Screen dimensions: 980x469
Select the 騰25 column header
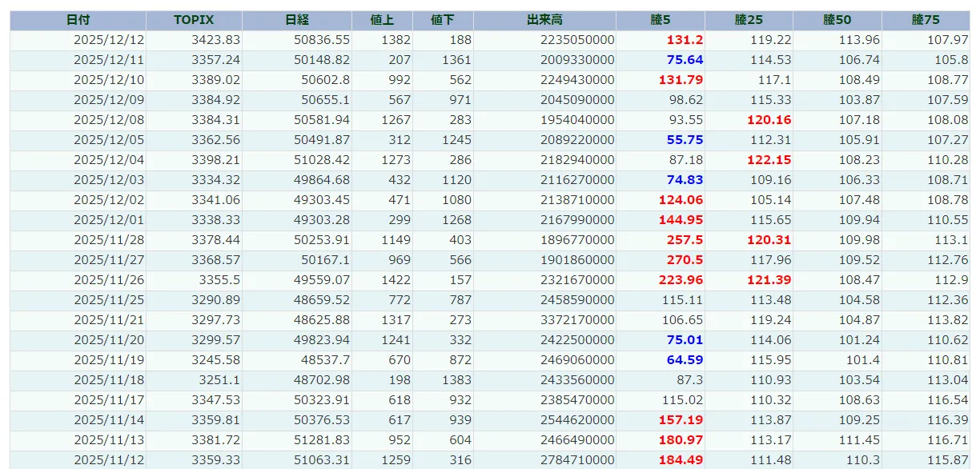(x=749, y=20)
